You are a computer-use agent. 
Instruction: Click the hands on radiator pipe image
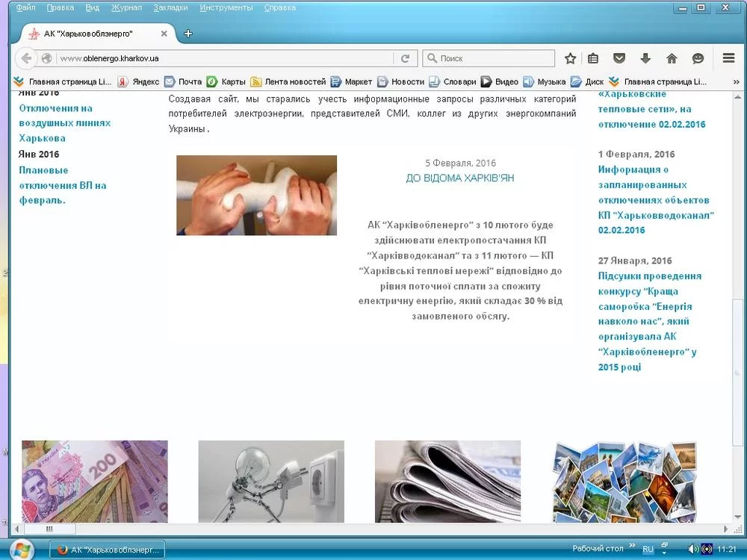click(x=257, y=195)
